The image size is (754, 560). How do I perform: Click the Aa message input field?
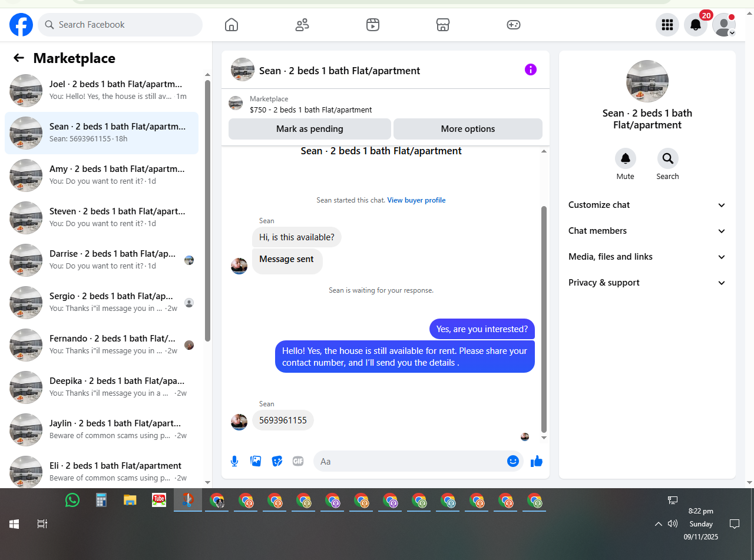pos(411,461)
